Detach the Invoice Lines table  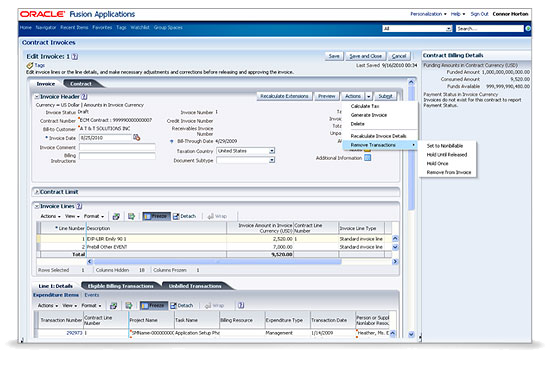[x=185, y=216]
